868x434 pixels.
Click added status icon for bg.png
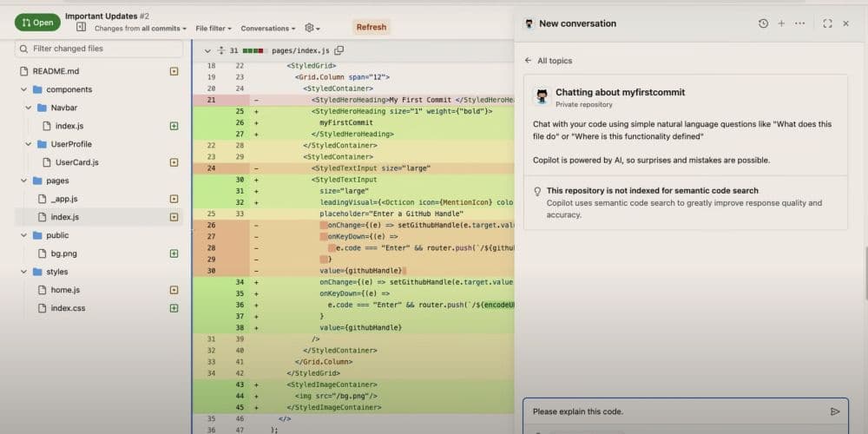coord(174,253)
